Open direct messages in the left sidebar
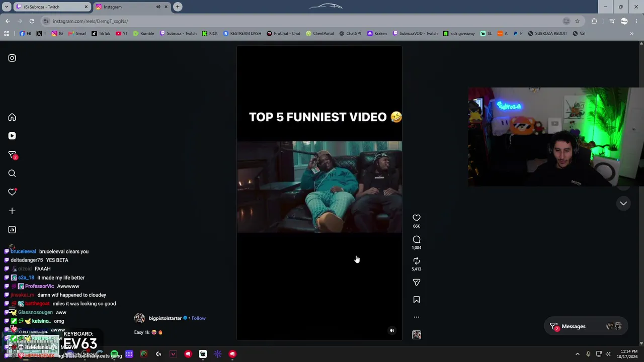Viewport: 644px width, 362px height. pos(12,155)
